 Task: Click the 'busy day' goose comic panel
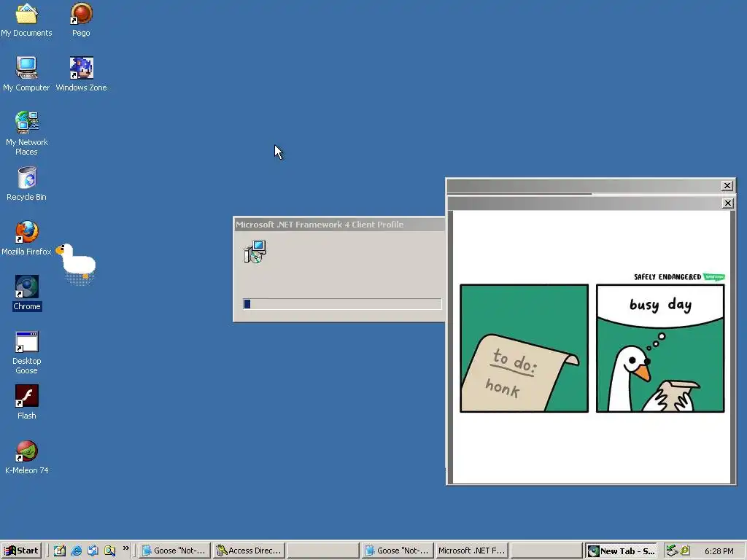(660, 348)
